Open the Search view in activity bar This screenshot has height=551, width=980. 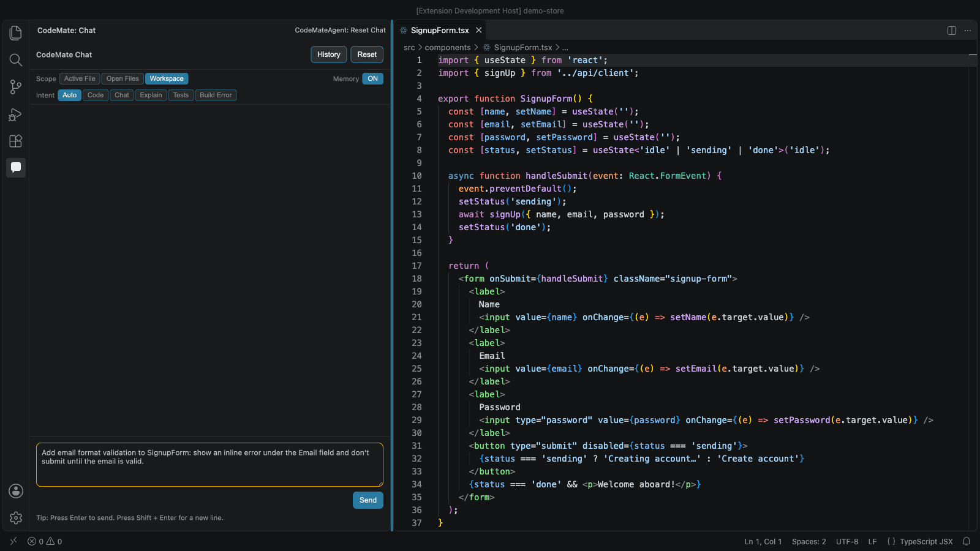(x=16, y=60)
